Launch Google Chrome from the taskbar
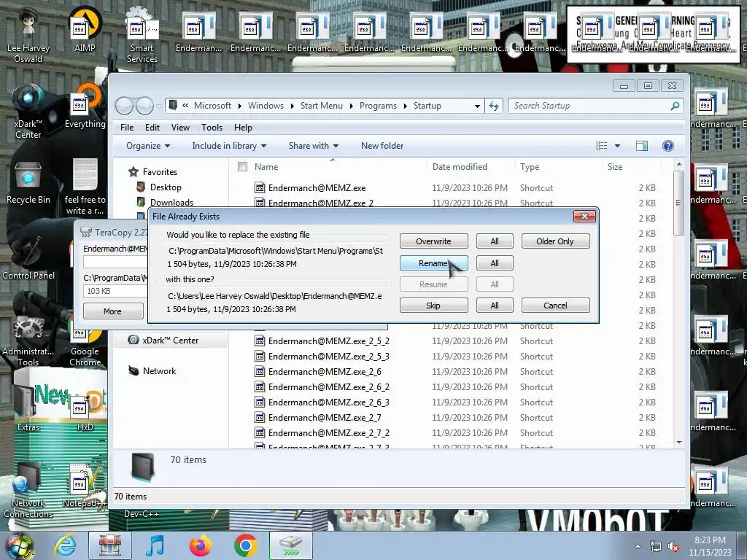This screenshot has width=747, height=560. tap(245, 545)
